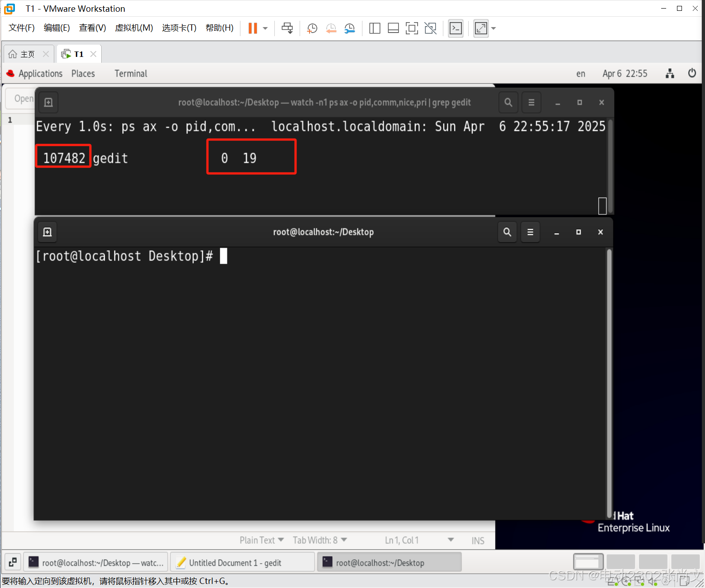Select the third workspace in switcher

pyautogui.click(x=653, y=562)
